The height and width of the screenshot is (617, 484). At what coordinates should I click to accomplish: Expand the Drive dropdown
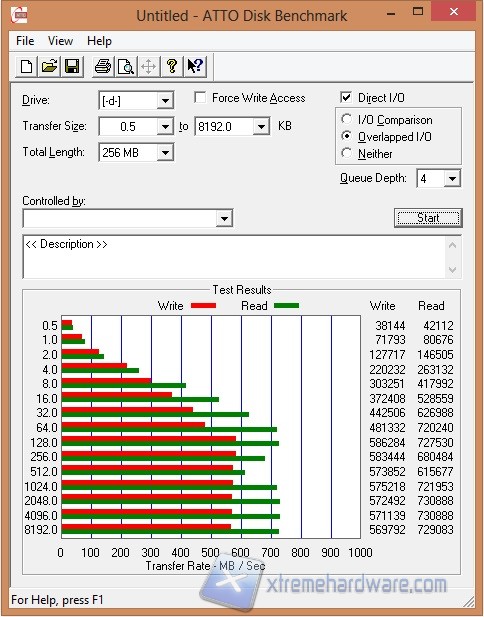165,101
